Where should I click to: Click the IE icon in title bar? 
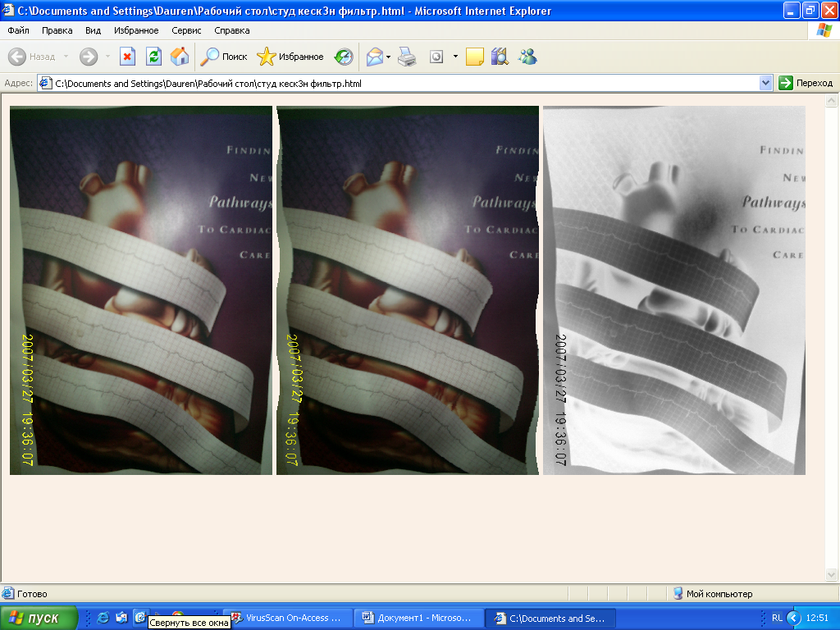pos(8,10)
